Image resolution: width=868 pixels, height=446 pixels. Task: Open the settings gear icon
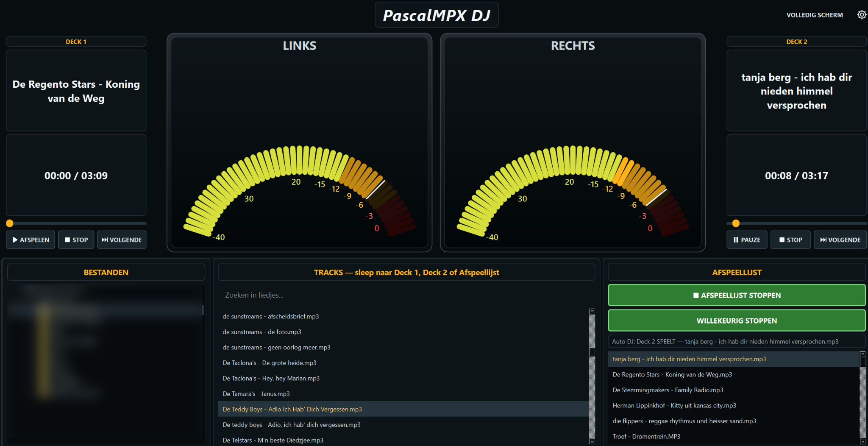tap(862, 15)
